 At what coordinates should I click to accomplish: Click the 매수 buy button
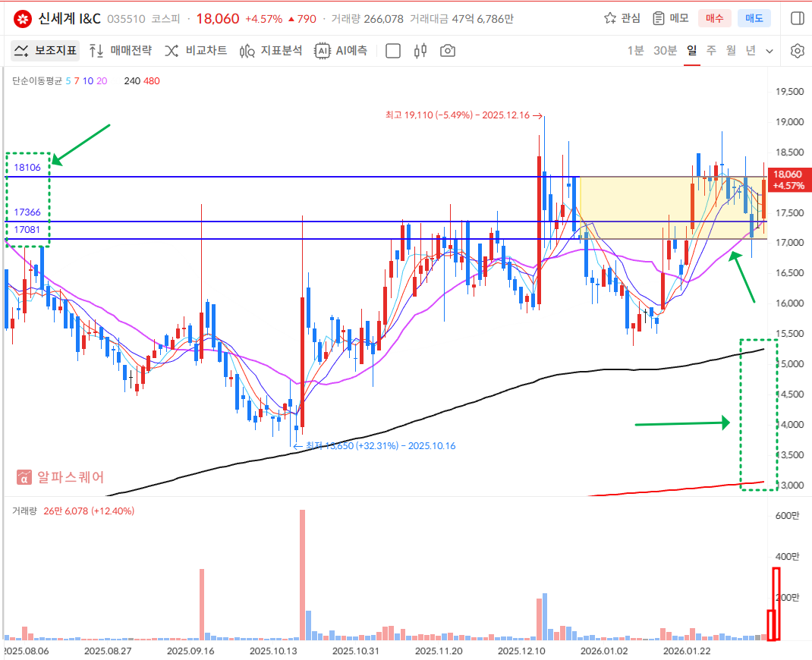pos(715,18)
